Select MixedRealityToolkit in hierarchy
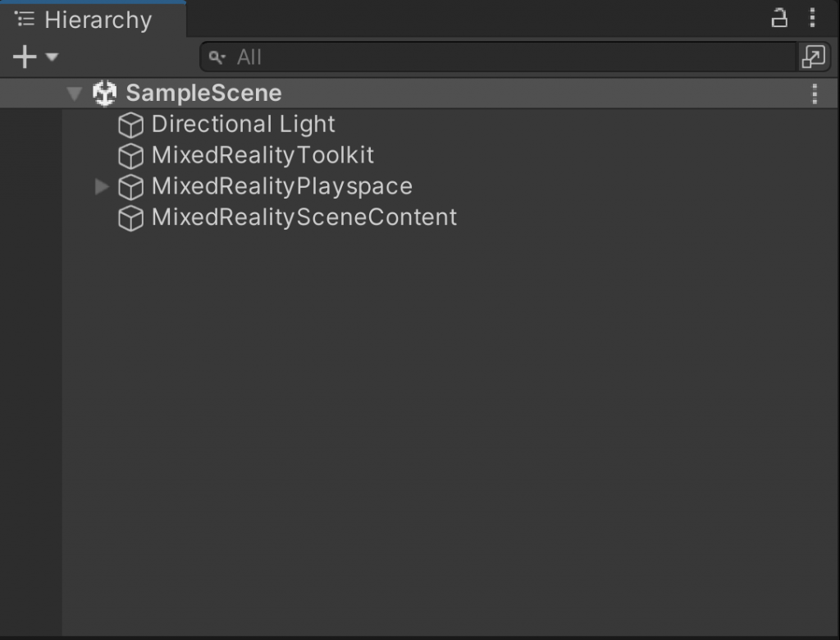 [262, 155]
